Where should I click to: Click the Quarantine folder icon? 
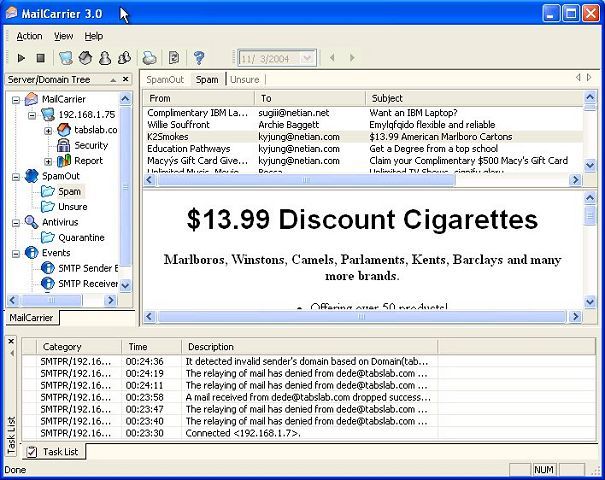tap(48, 238)
